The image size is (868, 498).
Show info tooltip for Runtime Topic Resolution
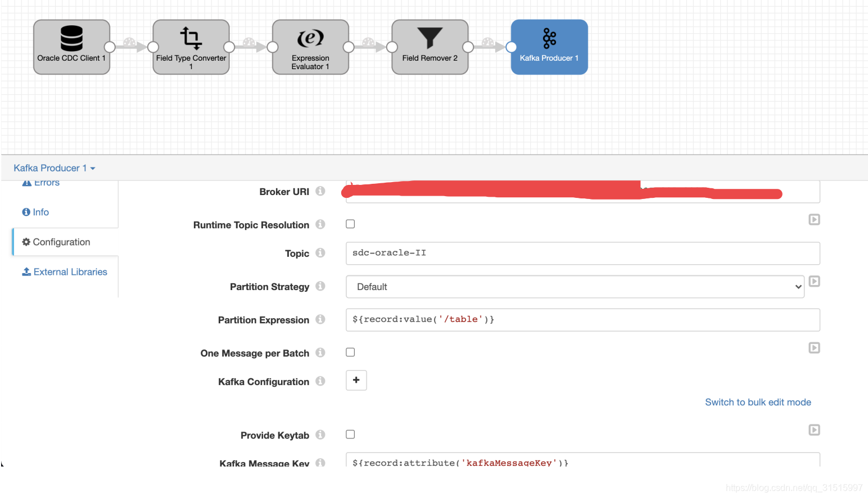click(x=320, y=224)
